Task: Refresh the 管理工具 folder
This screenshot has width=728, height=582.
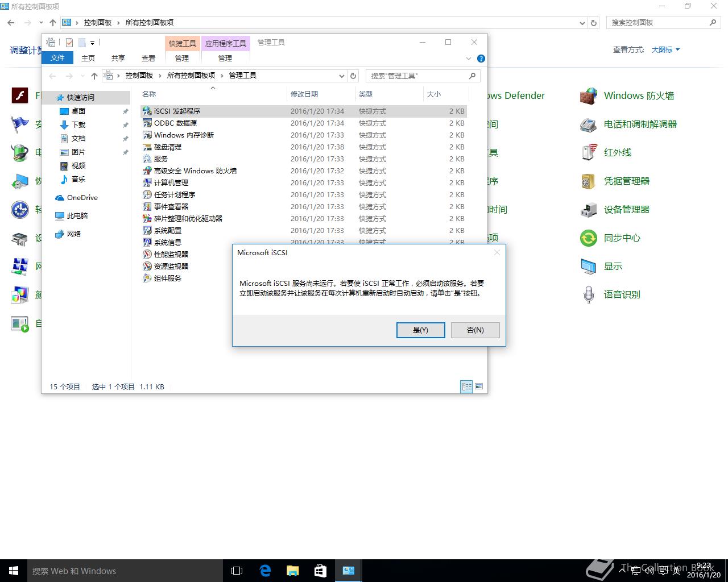Action: (x=353, y=76)
